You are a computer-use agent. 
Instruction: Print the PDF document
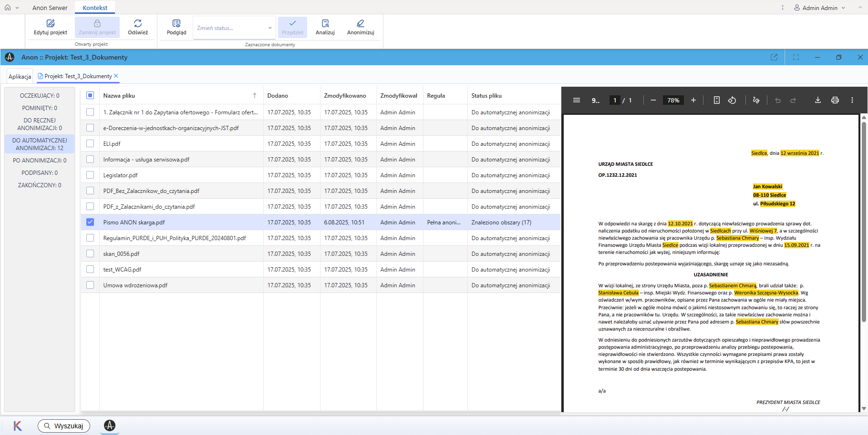coord(835,100)
